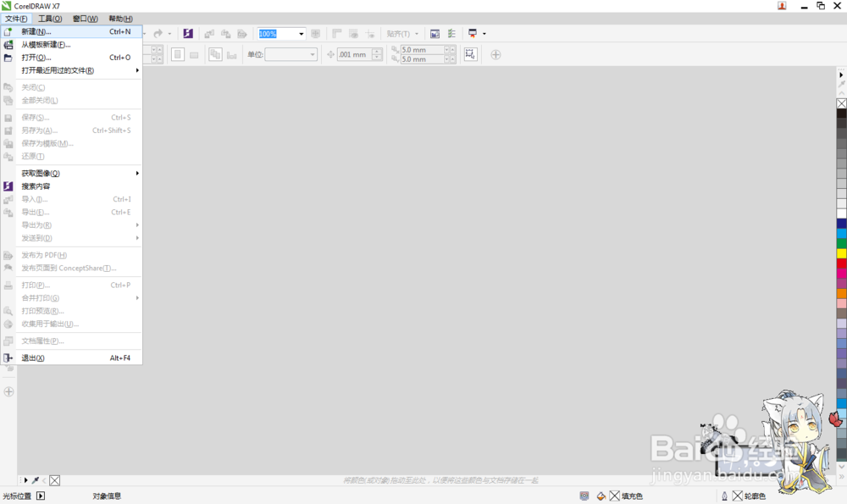Open the 100% zoom level dropdown
This screenshot has height=504, width=847.
click(x=300, y=33)
